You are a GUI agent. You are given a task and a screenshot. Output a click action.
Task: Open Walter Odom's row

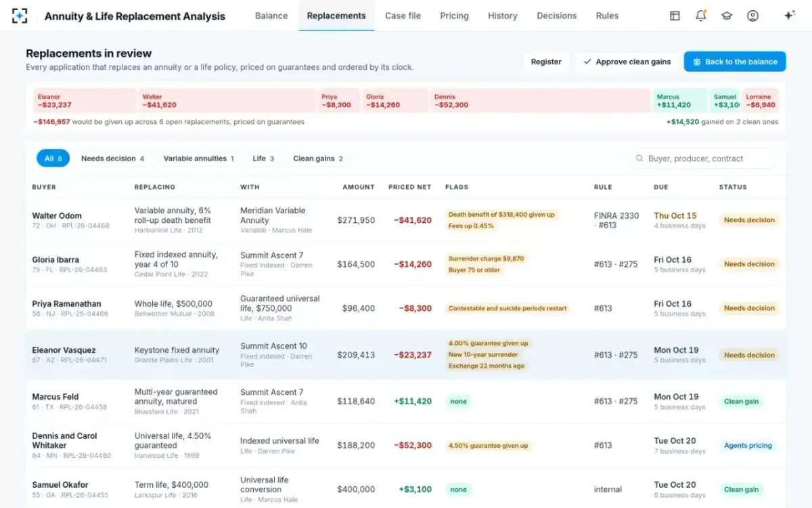click(x=406, y=220)
